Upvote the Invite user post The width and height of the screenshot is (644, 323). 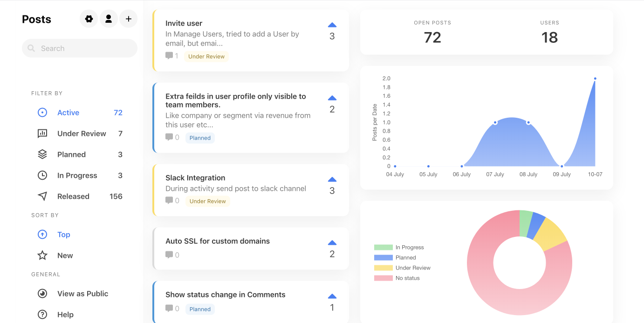332,25
